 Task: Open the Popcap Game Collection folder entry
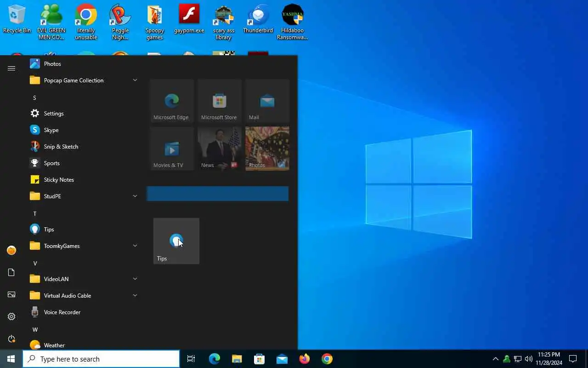click(x=84, y=80)
